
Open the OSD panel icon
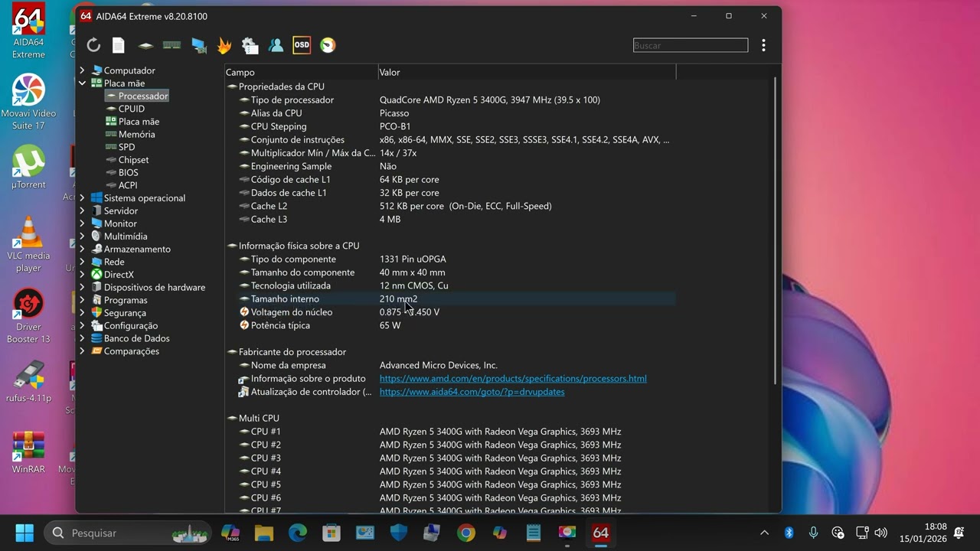pos(302,45)
